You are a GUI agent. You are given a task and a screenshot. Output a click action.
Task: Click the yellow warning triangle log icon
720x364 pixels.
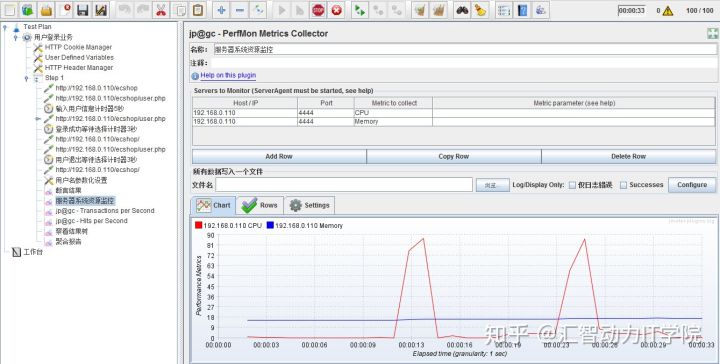(668, 11)
